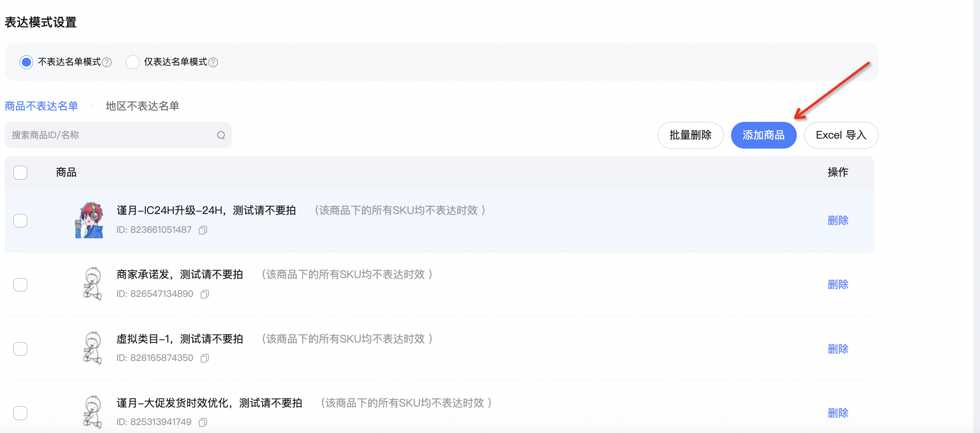Open help icon beside 不表达名单模式
980x433 pixels.
click(107, 62)
